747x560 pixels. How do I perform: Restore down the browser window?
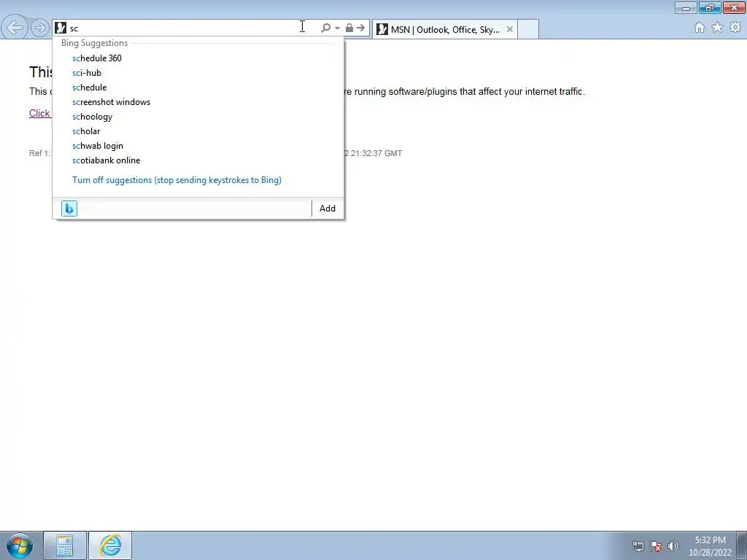tap(710, 7)
